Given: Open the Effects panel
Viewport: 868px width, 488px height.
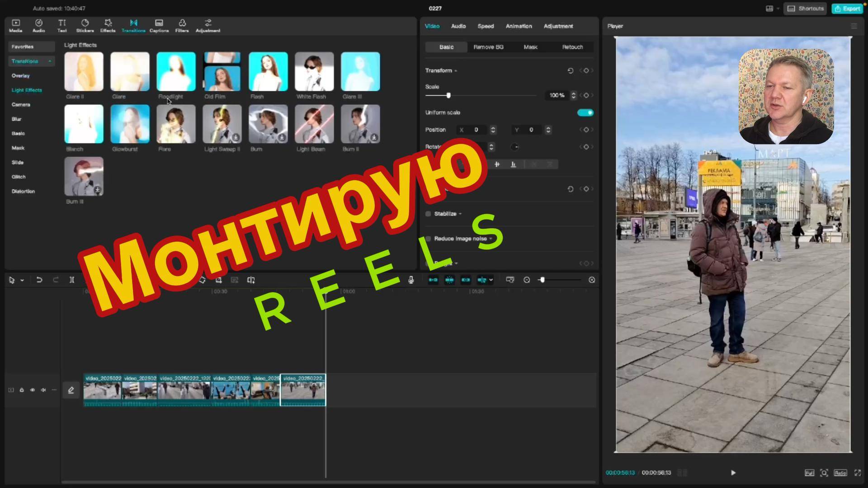Looking at the screenshot, I should click(x=108, y=25).
